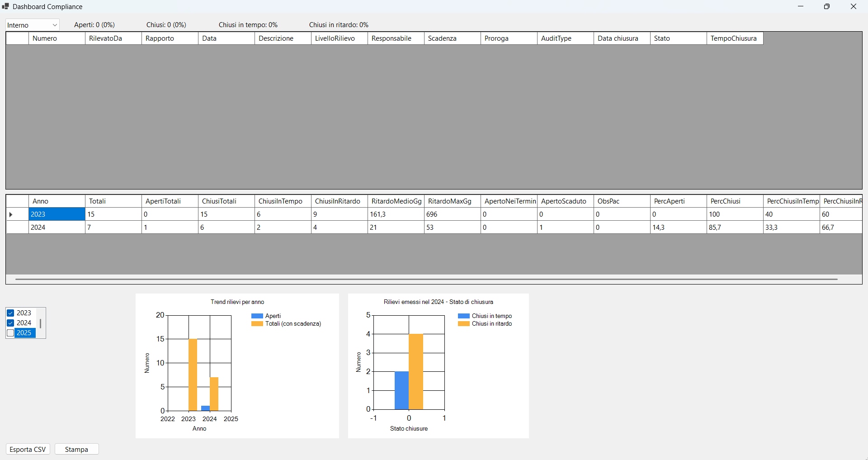The width and height of the screenshot is (868, 460).
Task: Select the 2024 row in the summary grid
Action: click(x=56, y=227)
